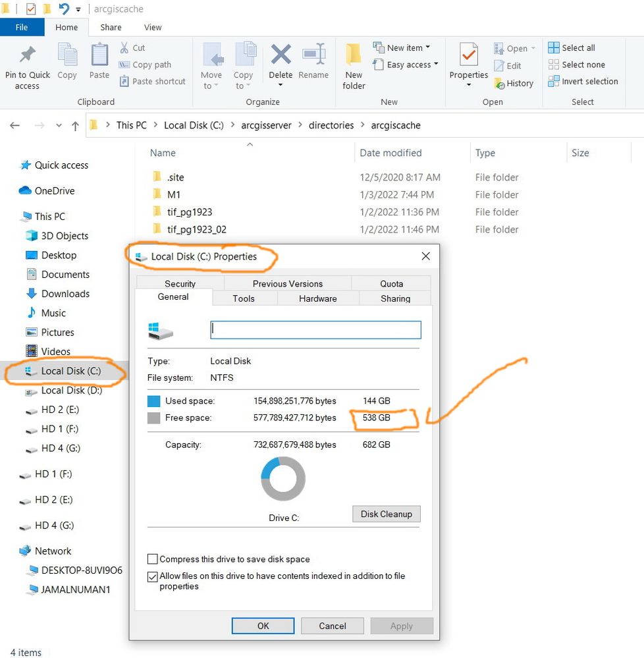
Task: Toggle Allow files to be indexed checkbox
Action: click(153, 576)
